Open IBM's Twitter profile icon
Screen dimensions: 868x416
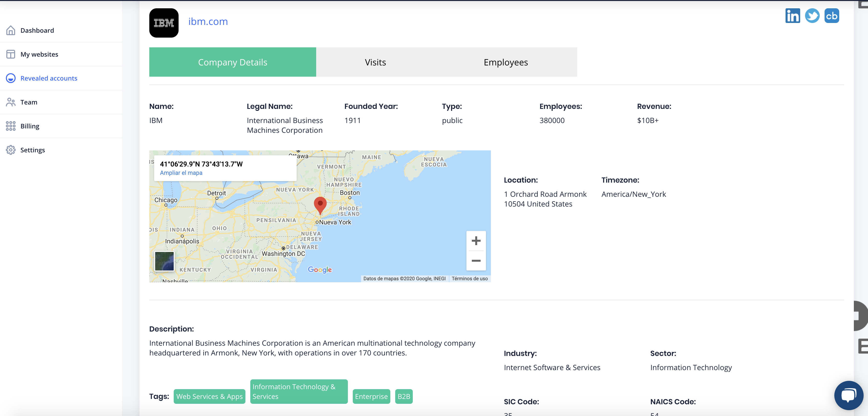tap(812, 16)
